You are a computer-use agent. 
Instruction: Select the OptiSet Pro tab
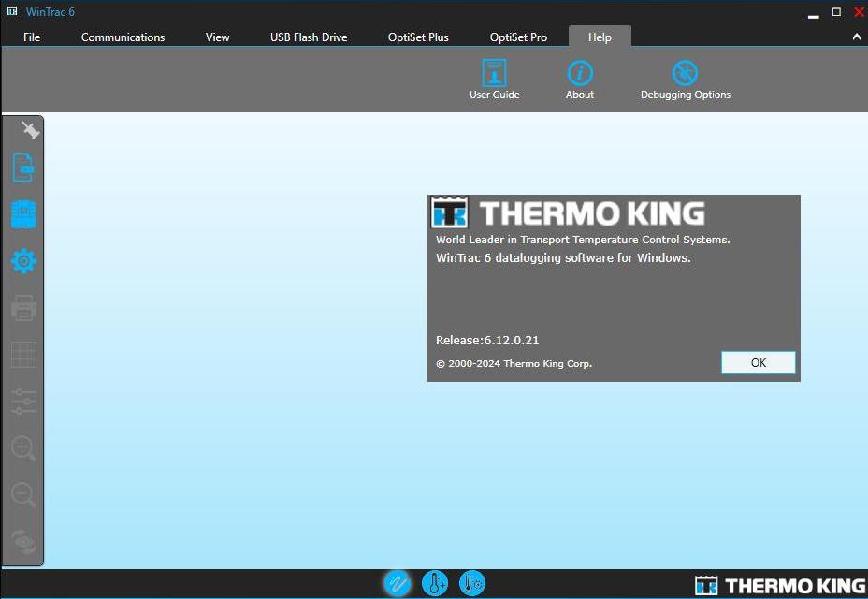518,37
